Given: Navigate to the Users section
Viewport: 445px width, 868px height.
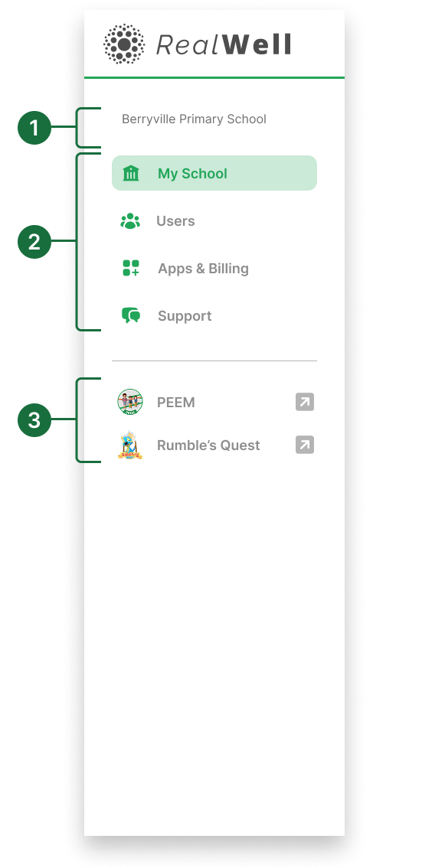Looking at the screenshot, I should pos(176,220).
